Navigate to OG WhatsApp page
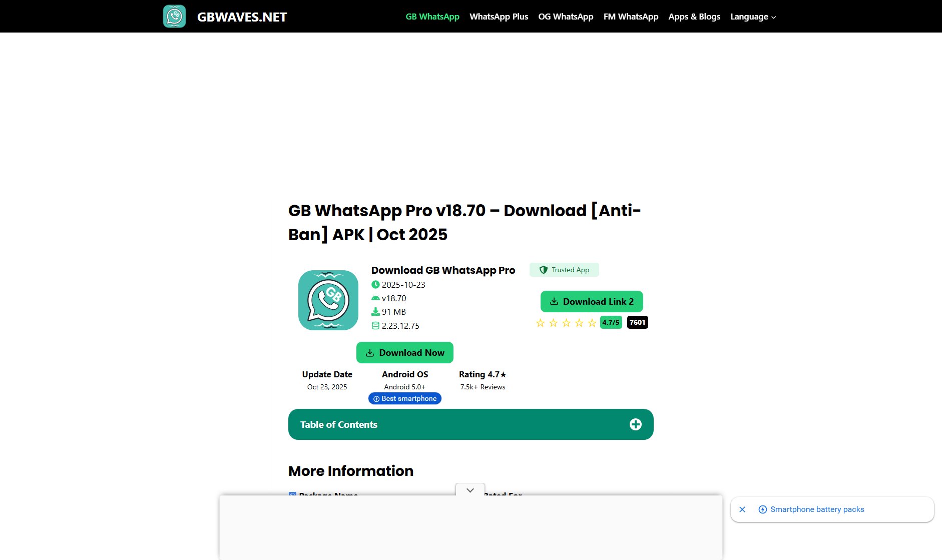 click(x=566, y=17)
